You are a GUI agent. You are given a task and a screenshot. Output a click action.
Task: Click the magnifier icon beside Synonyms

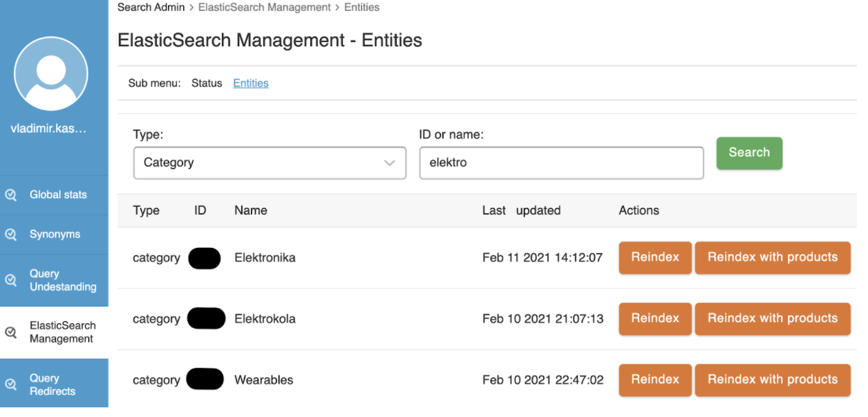[11, 235]
